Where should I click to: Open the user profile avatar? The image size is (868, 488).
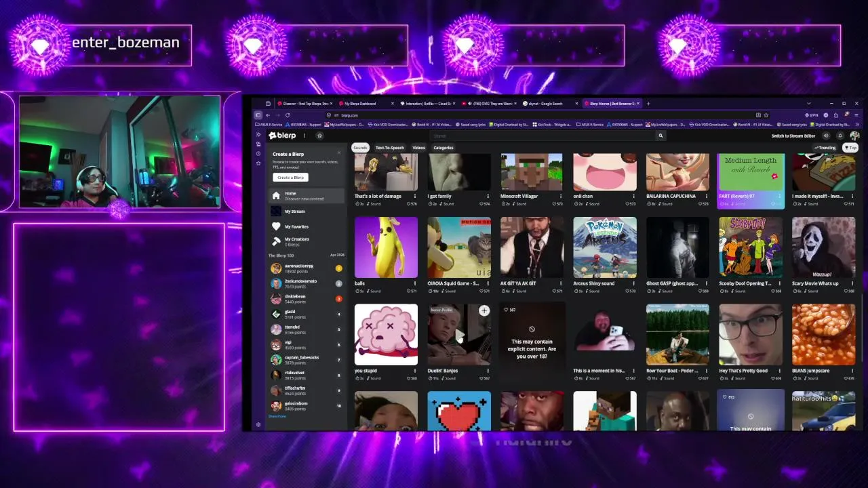(x=854, y=136)
